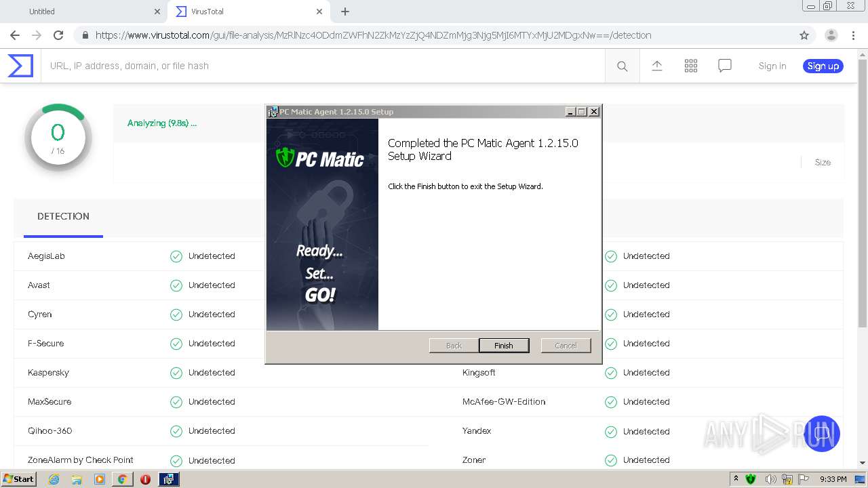Click the Analyzing status text
The image size is (868, 488).
click(162, 123)
